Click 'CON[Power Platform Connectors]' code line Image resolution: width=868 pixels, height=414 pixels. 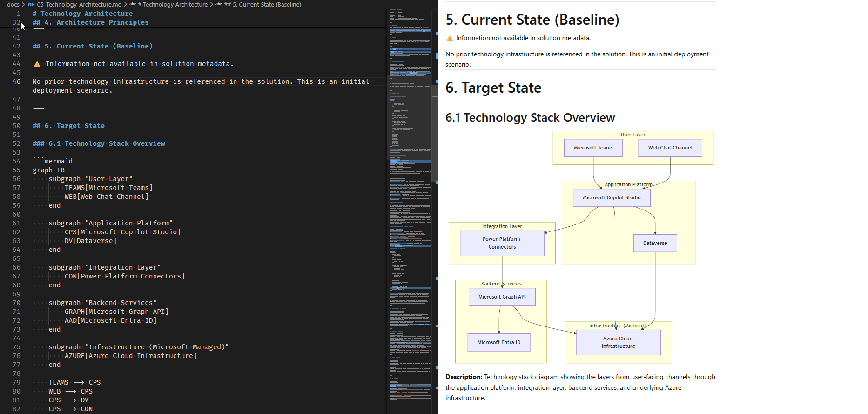tap(125, 276)
